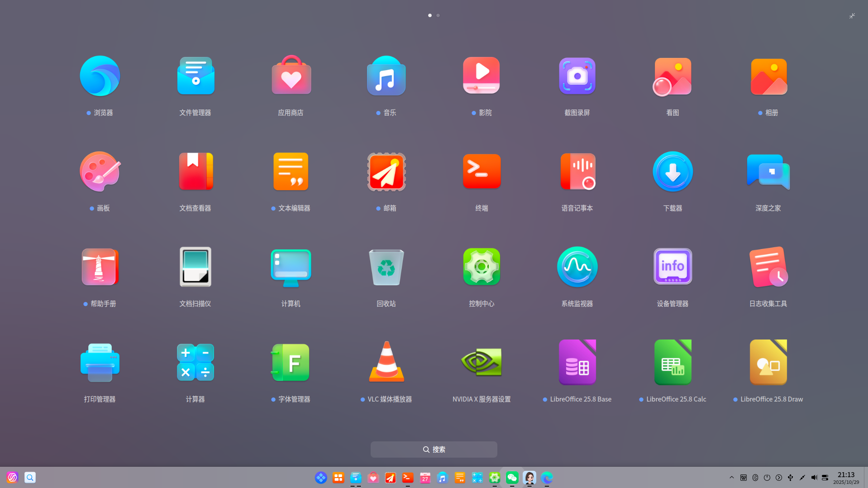
Task: Launch 字体管理器 font manager
Action: coord(291,362)
